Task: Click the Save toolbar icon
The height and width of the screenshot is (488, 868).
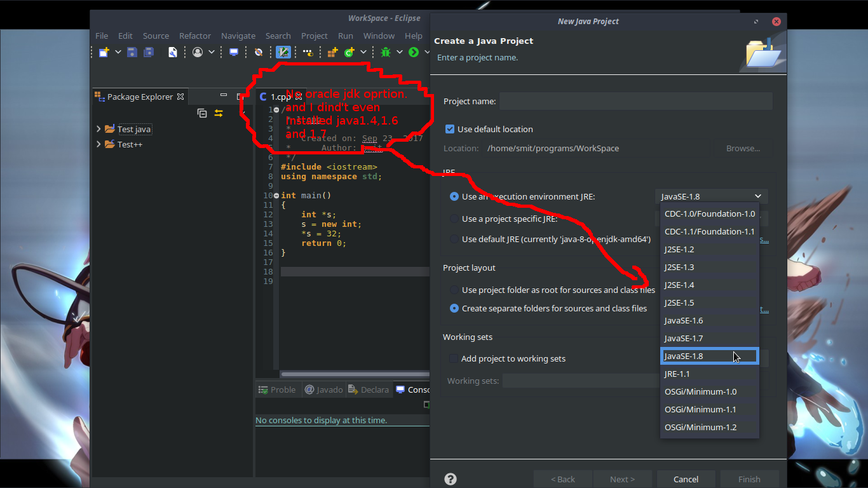Action: click(132, 52)
